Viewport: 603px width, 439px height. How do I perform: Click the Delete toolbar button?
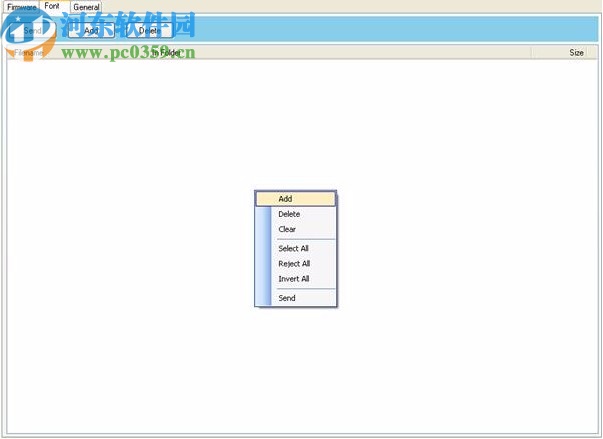[150, 30]
